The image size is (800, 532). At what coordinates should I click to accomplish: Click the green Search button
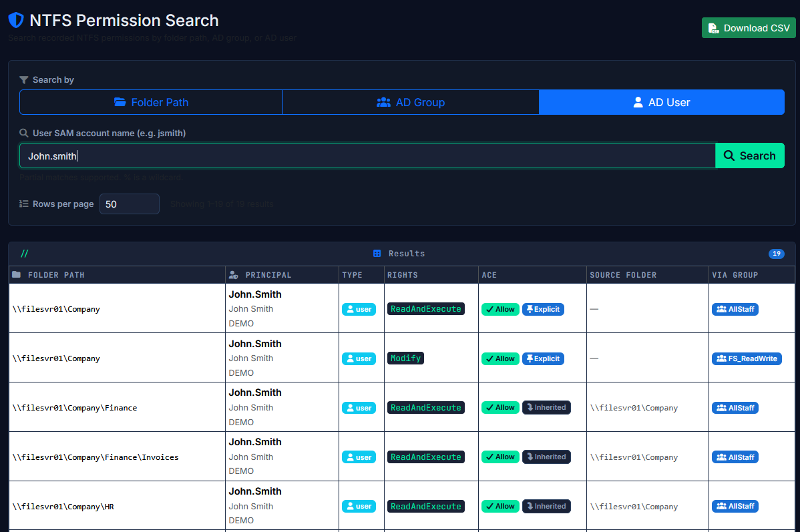click(x=749, y=156)
